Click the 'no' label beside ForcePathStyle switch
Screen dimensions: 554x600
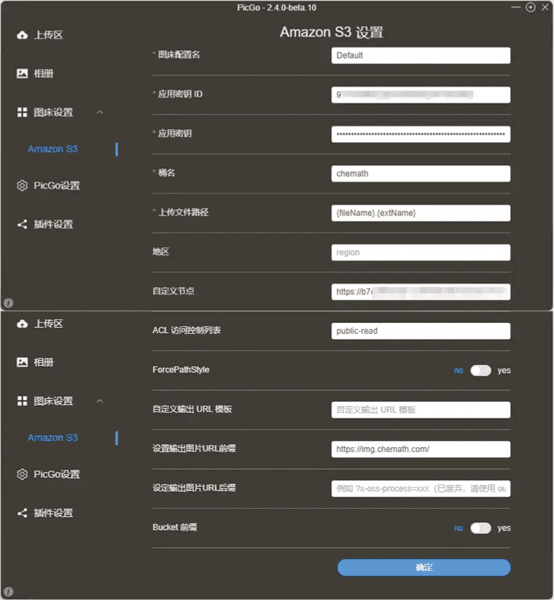click(x=458, y=370)
